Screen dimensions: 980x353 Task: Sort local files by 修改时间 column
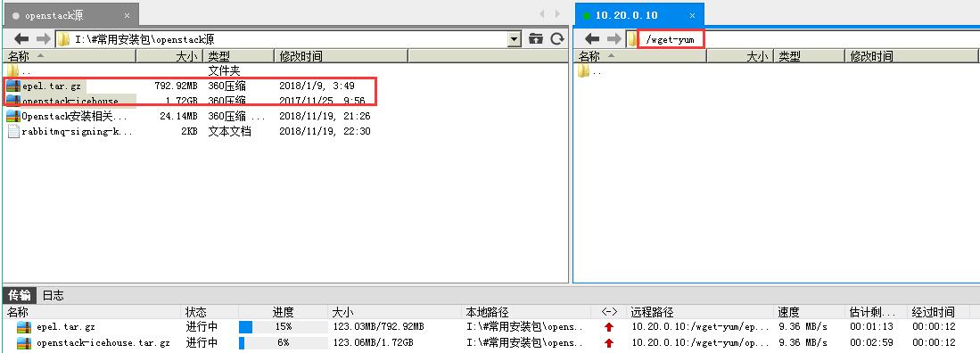[342, 56]
